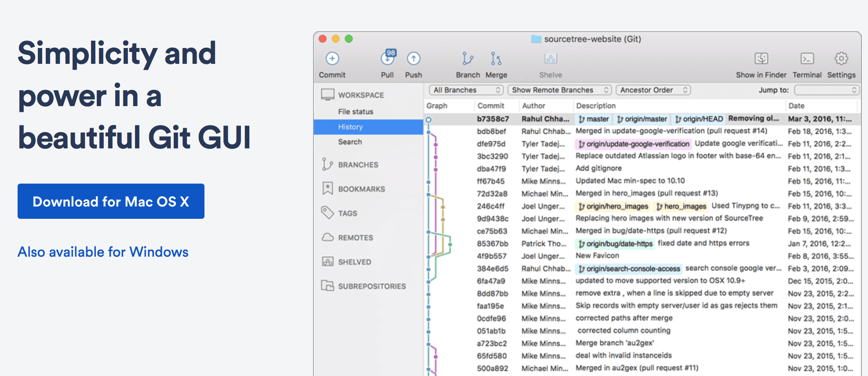Select commit 'corrected column counting'
The image size is (868, 376).
click(x=642, y=331)
